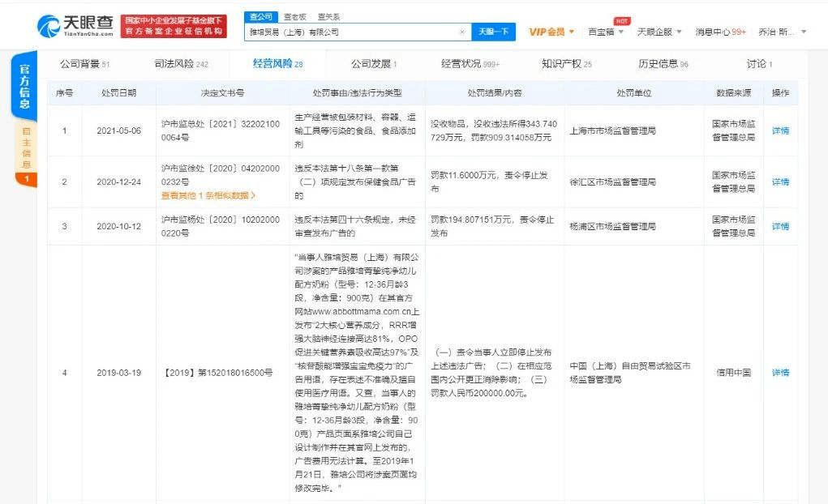Click the 处罚结果/内容 column header
Viewport: 828px width, 504px height.
(x=494, y=93)
